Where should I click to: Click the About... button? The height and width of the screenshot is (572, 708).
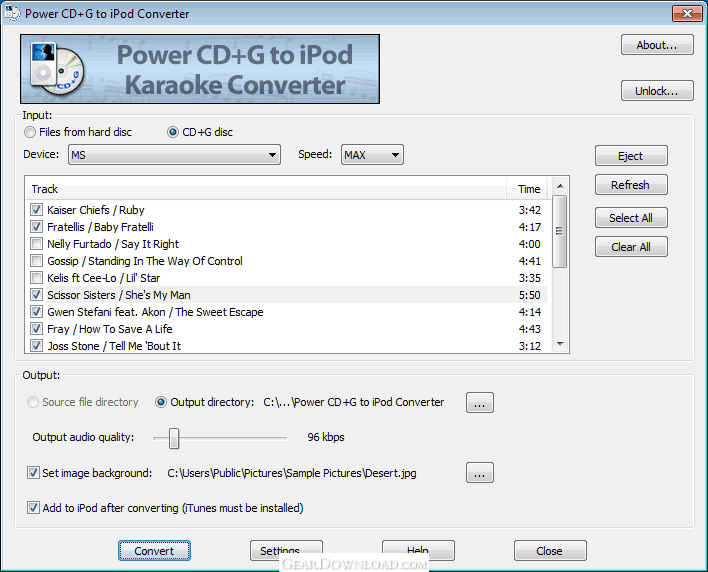coord(657,45)
